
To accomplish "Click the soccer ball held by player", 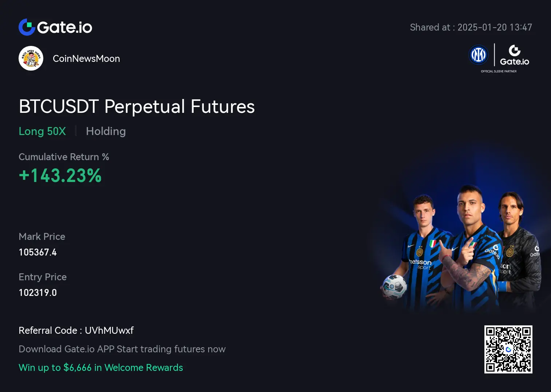I will [395, 286].
